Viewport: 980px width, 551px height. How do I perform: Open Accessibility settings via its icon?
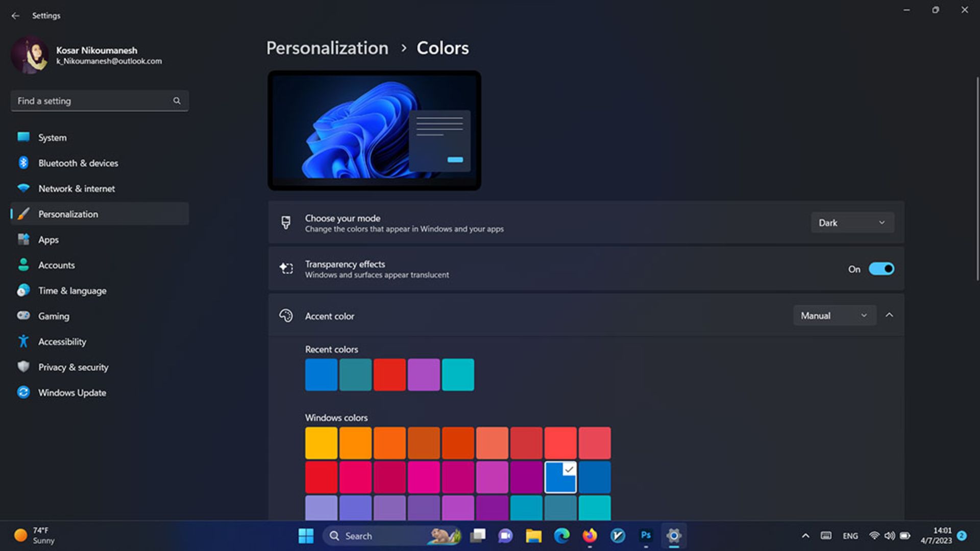tap(23, 341)
